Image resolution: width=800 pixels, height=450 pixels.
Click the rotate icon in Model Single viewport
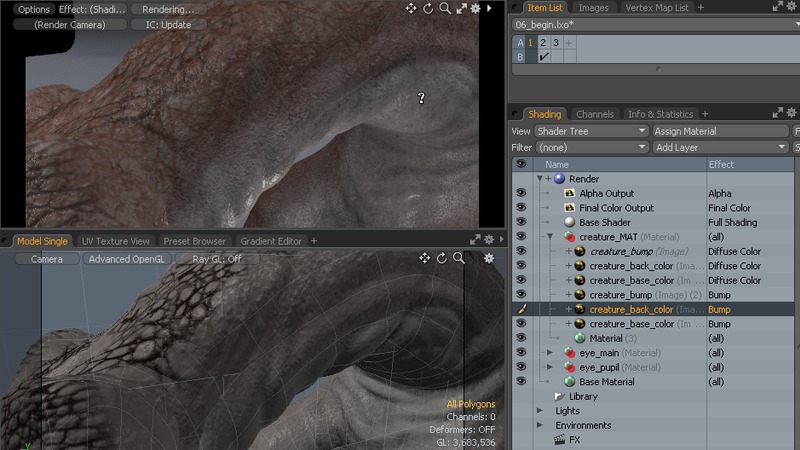tap(442, 258)
